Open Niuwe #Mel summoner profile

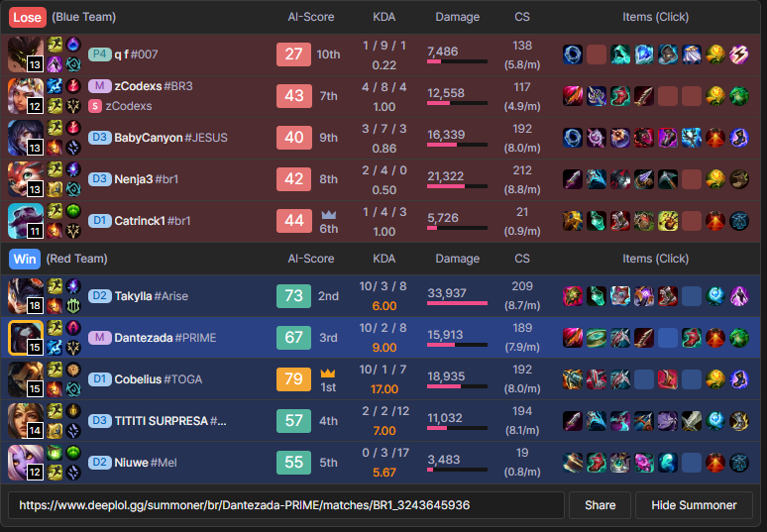point(146,462)
